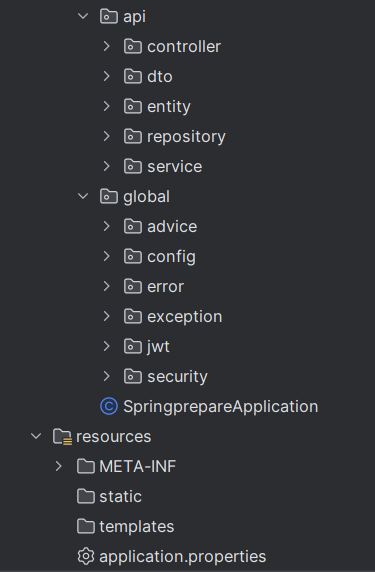
Task: Click the templates folder icon
Action: (86, 526)
